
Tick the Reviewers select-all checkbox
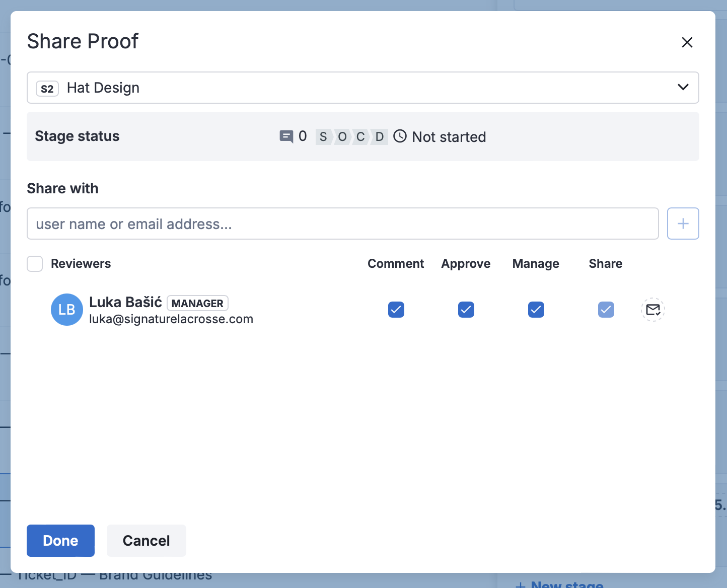35,264
